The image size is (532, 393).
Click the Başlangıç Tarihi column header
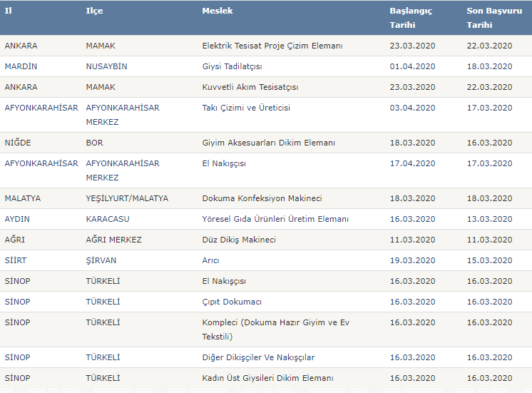pos(411,18)
